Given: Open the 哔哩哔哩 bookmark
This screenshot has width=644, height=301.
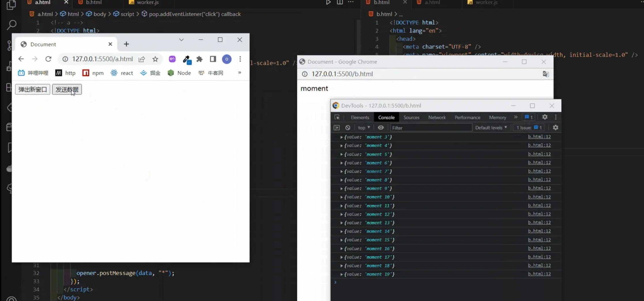Looking at the screenshot, I should click(33, 73).
